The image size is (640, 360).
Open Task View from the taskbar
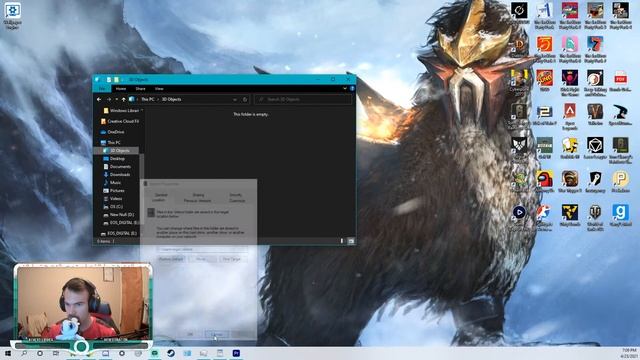click(56, 353)
